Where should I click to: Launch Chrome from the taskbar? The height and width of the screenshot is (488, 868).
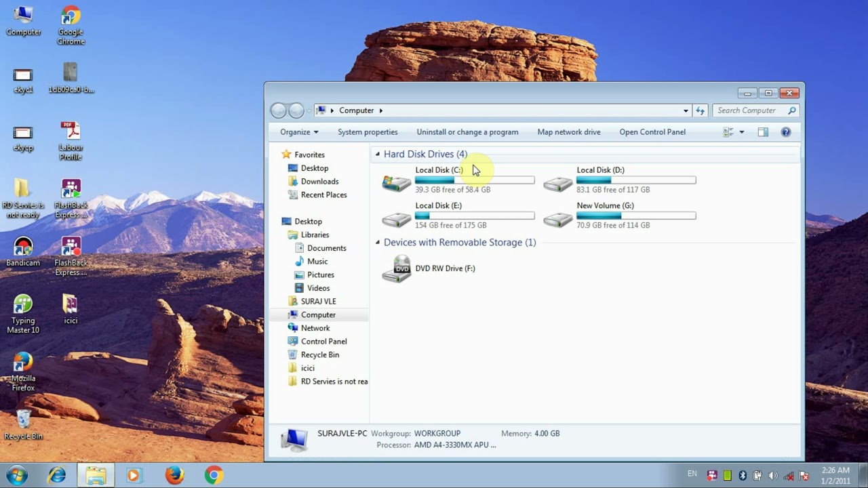coord(214,475)
